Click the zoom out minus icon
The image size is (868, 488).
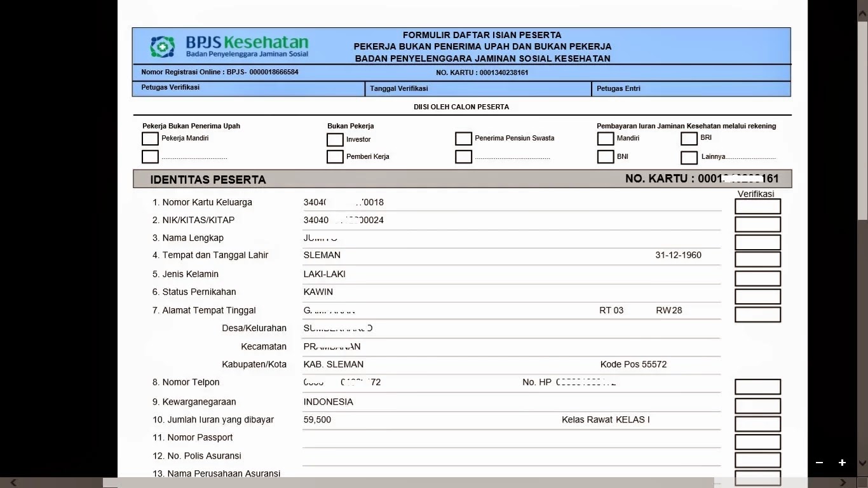click(819, 463)
